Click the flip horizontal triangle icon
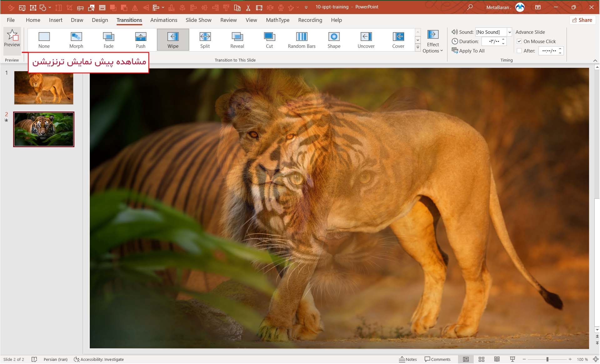 pyautogui.click(x=135, y=7)
